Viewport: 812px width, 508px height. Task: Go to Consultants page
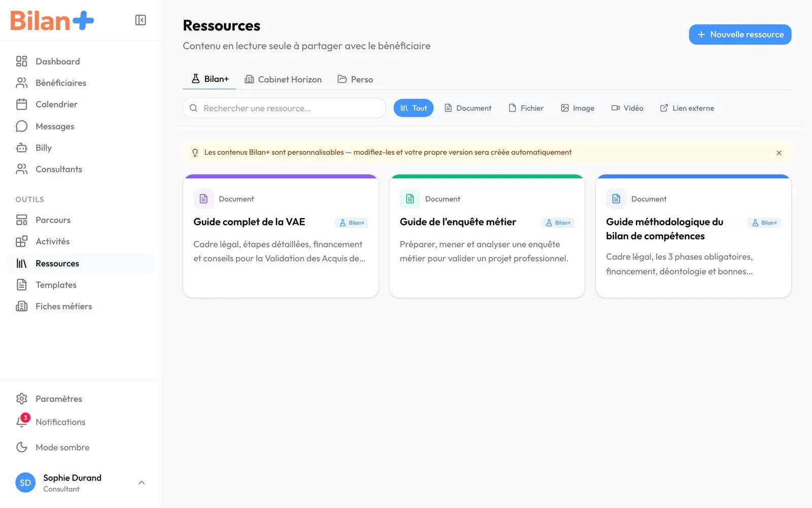(x=81, y=169)
